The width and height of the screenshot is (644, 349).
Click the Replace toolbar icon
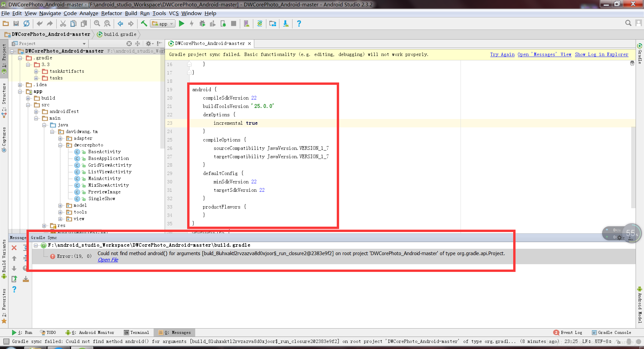pos(107,23)
